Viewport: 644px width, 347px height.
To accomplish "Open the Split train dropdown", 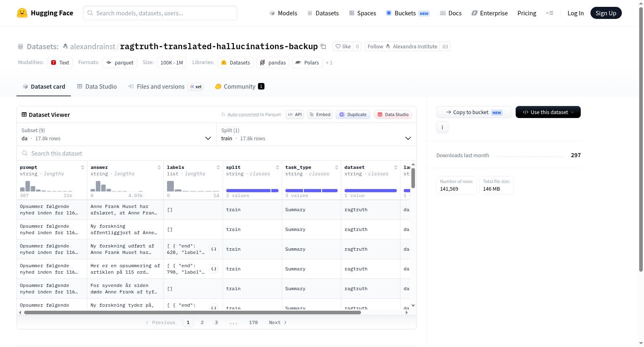I will (x=316, y=134).
